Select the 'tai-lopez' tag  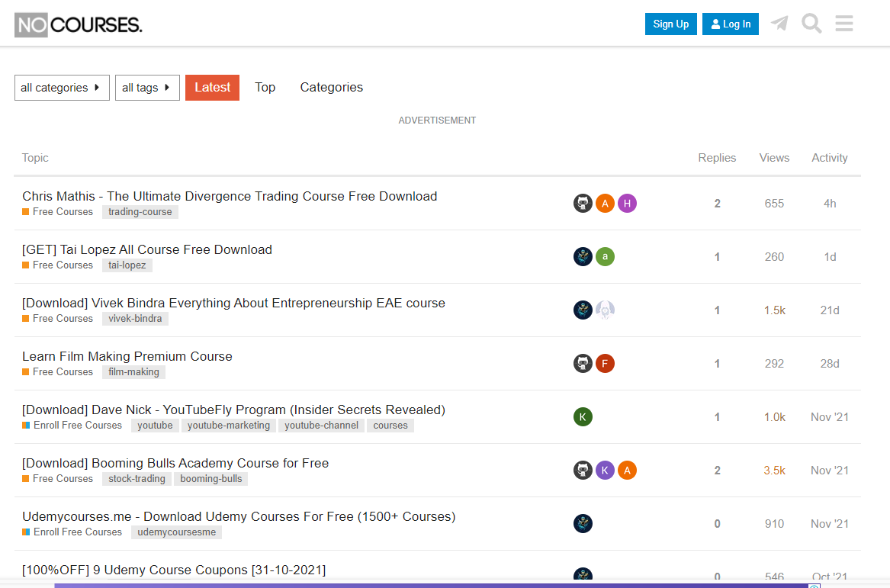pos(127,265)
